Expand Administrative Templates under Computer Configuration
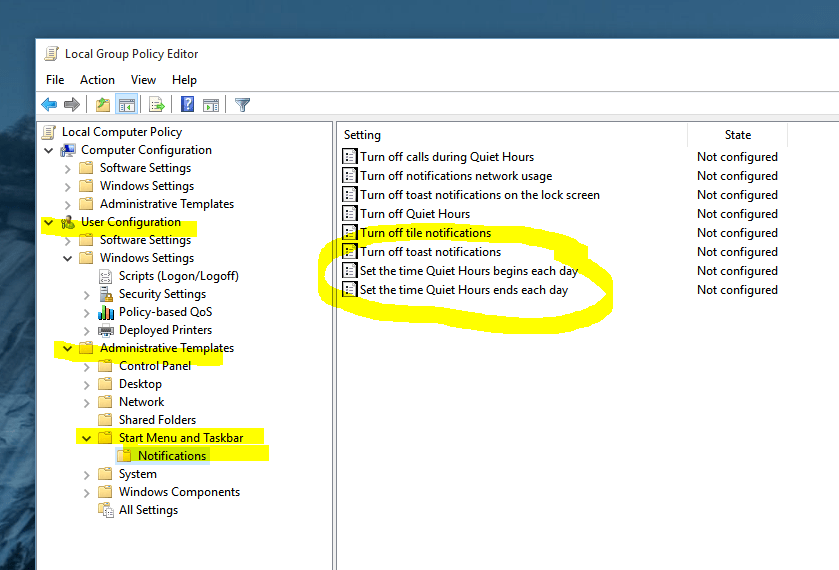Screen dimensions: 839x570 67,205
